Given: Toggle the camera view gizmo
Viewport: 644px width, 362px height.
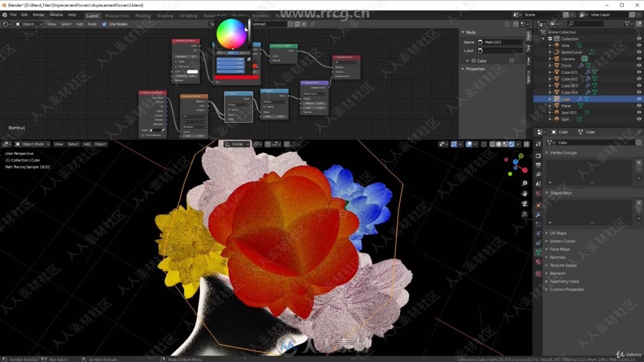Looking at the screenshot, I should (525, 204).
